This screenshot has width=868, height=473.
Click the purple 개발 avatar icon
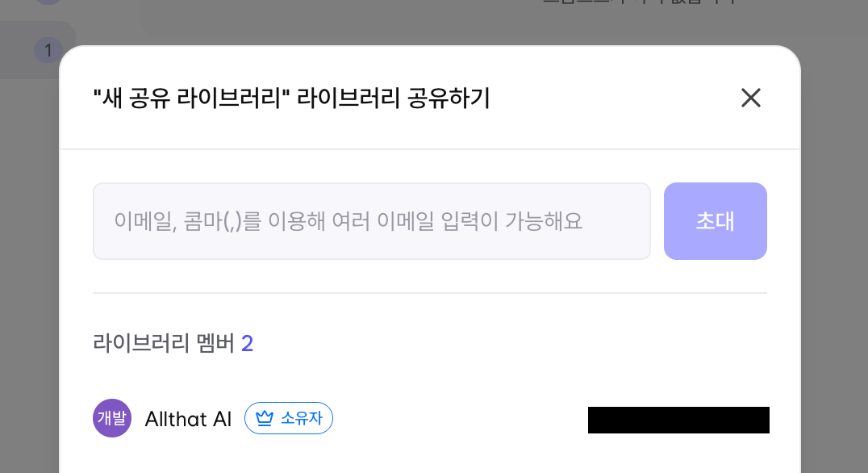112,418
